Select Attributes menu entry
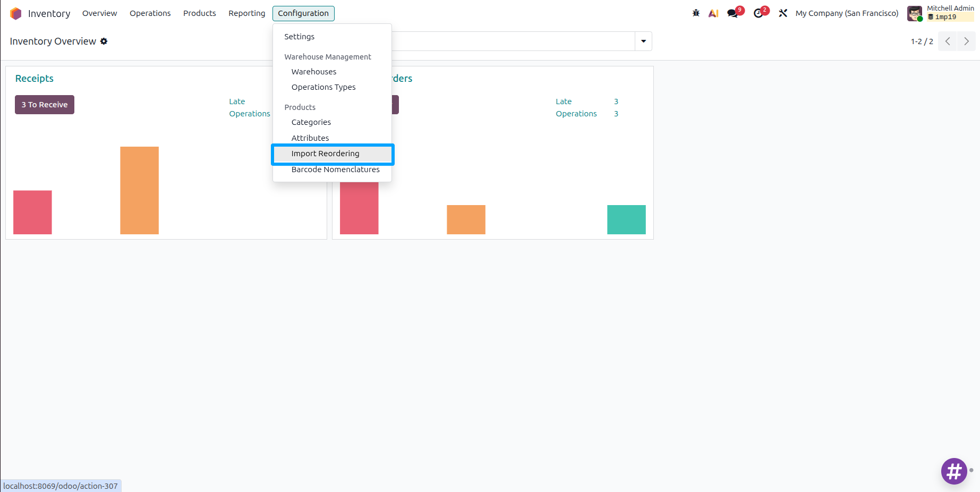The width and height of the screenshot is (980, 492). [332, 138]
